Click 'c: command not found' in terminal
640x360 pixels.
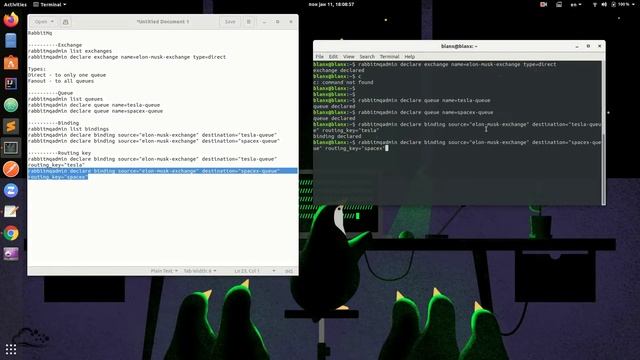coord(343,82)
